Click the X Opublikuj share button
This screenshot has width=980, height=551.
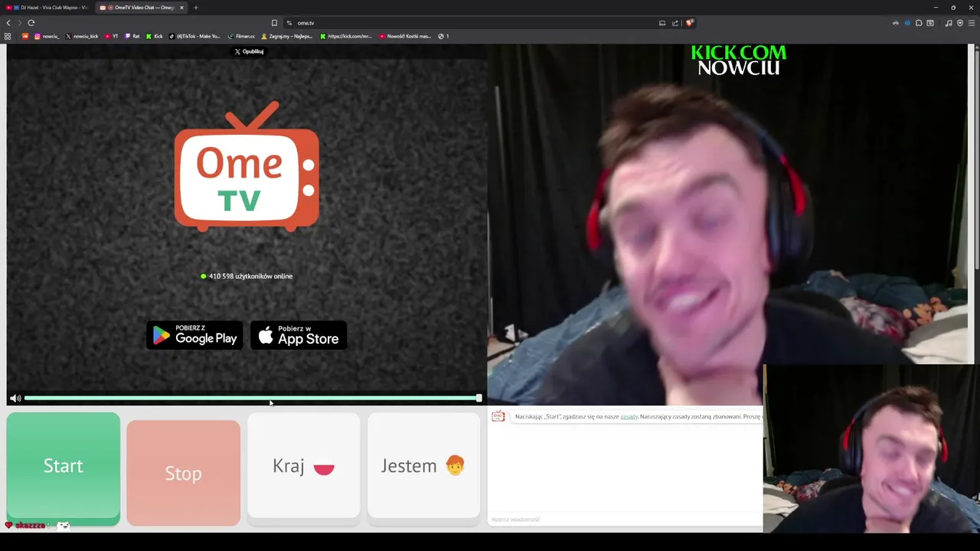coord(249,51)
